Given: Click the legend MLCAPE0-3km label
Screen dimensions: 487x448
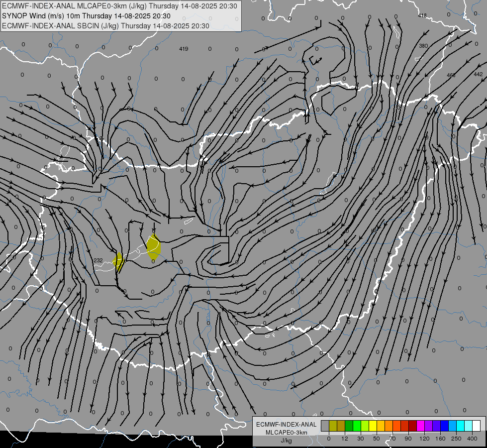Looking at the screenshot, I should (286, 433).
